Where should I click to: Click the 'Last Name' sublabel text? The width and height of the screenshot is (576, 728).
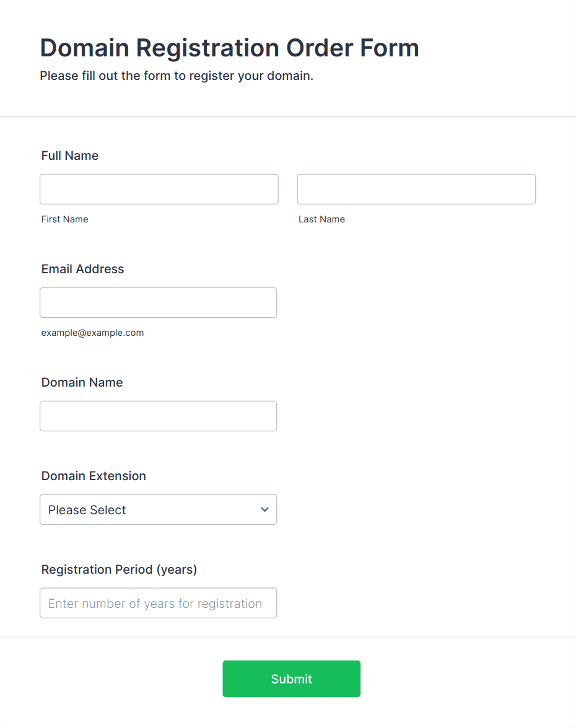(x=321, y=219)
